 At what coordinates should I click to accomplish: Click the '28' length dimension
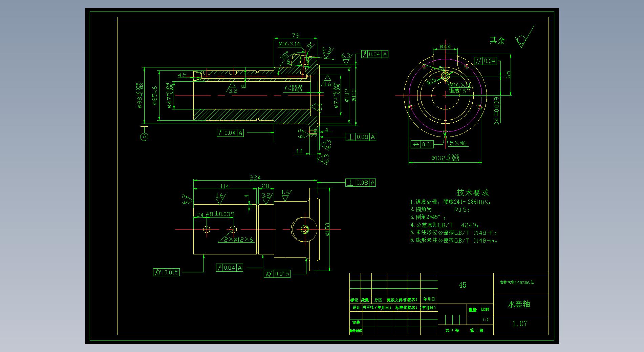pos(265,186)
